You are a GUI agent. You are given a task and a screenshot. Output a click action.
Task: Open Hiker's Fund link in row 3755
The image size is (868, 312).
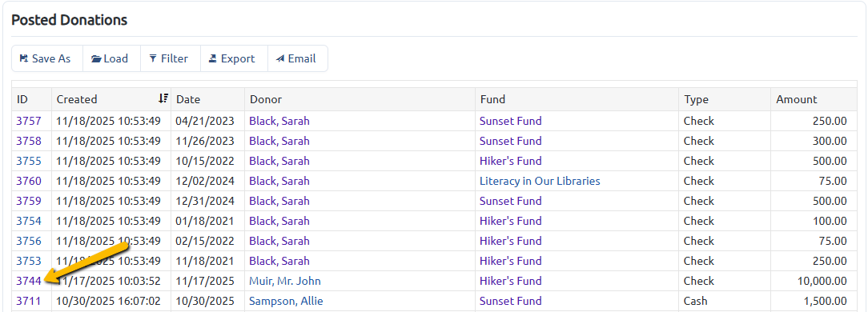click(x=510, y=161)
